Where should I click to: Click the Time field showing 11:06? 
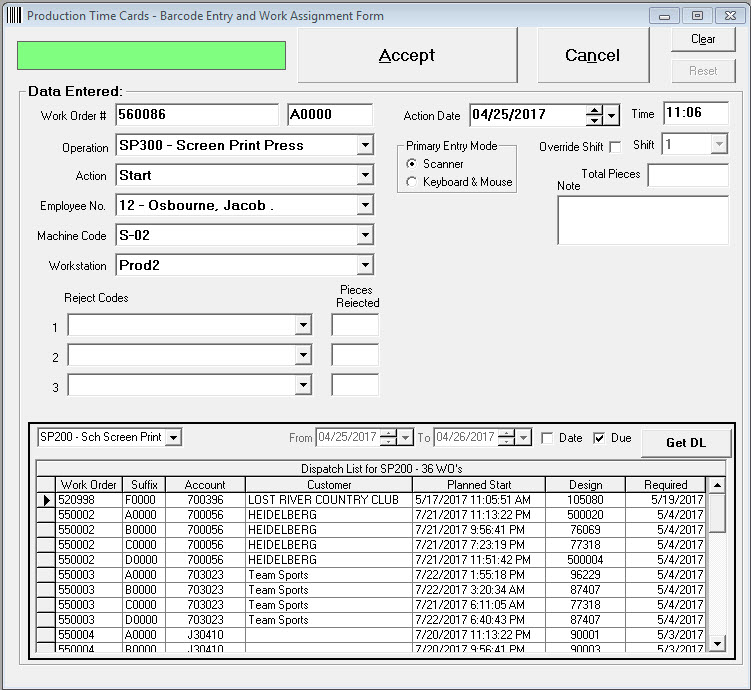[696, 113]
